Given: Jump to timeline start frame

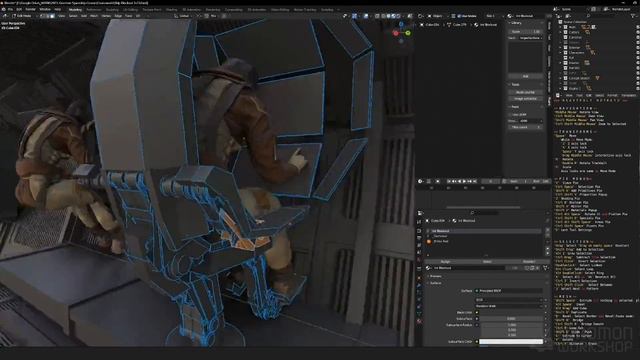Looking at the screenshot, I should 449,181.
